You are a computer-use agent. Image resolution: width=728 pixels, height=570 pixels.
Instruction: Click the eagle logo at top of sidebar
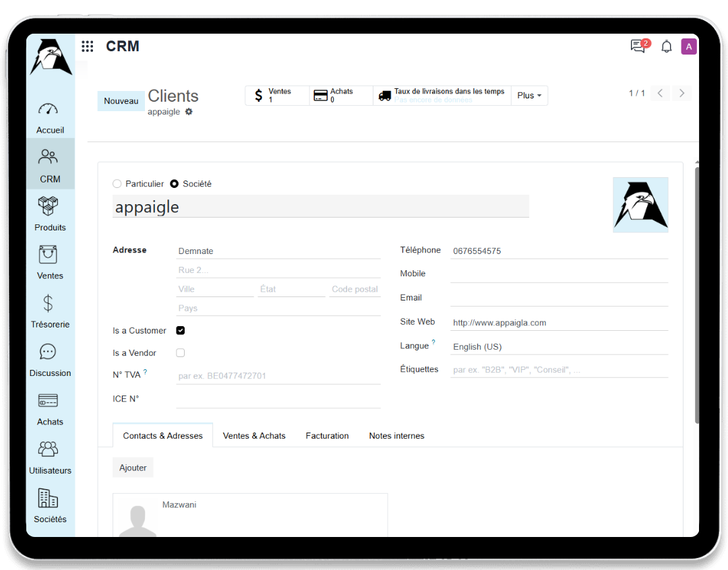(x=51, y=57)
